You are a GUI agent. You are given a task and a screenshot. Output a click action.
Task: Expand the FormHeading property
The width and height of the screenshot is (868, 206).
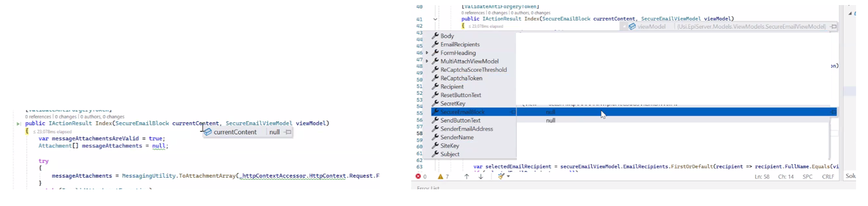(427, 53)
